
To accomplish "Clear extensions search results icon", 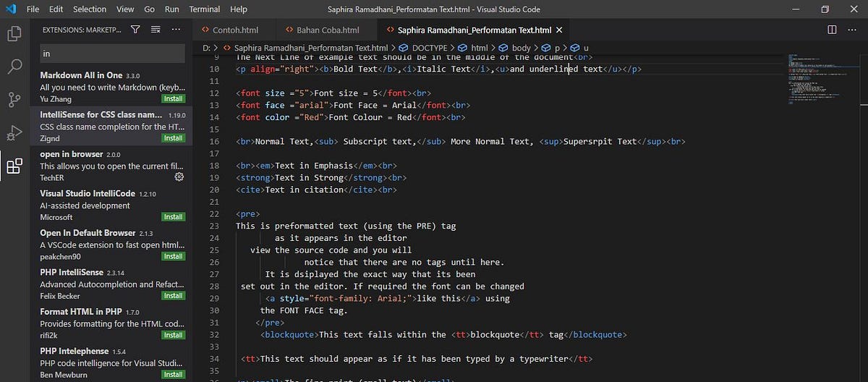I will coord(156,30).
